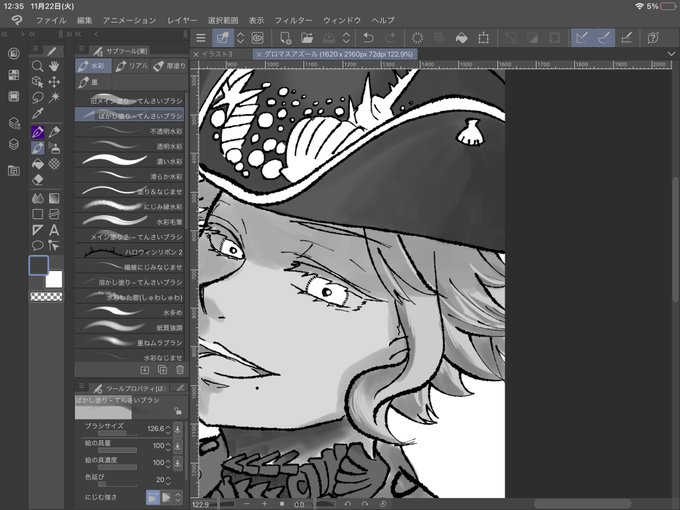680x510 pixels.
Task: Click the main color swatch
Action: click(39, 265)
